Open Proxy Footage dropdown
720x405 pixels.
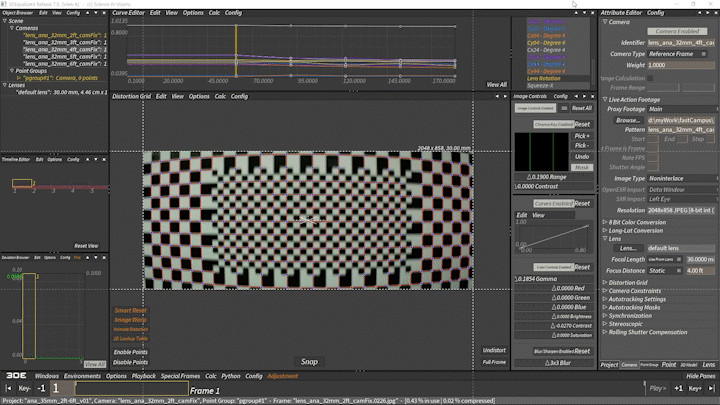[x=682, y=109]
